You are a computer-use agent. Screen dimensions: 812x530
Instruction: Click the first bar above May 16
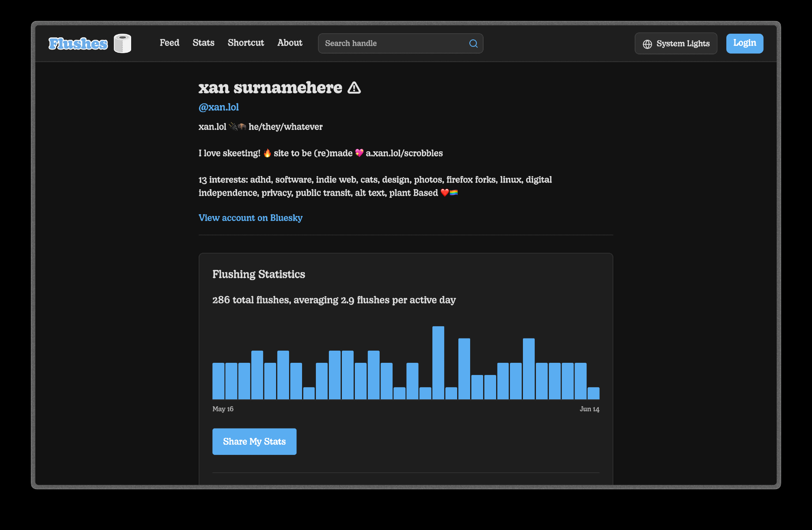218,381
